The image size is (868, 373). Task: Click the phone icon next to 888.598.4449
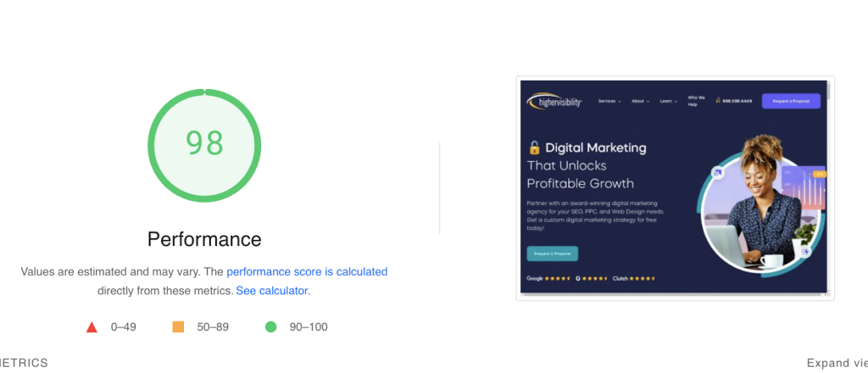point(717,101)
